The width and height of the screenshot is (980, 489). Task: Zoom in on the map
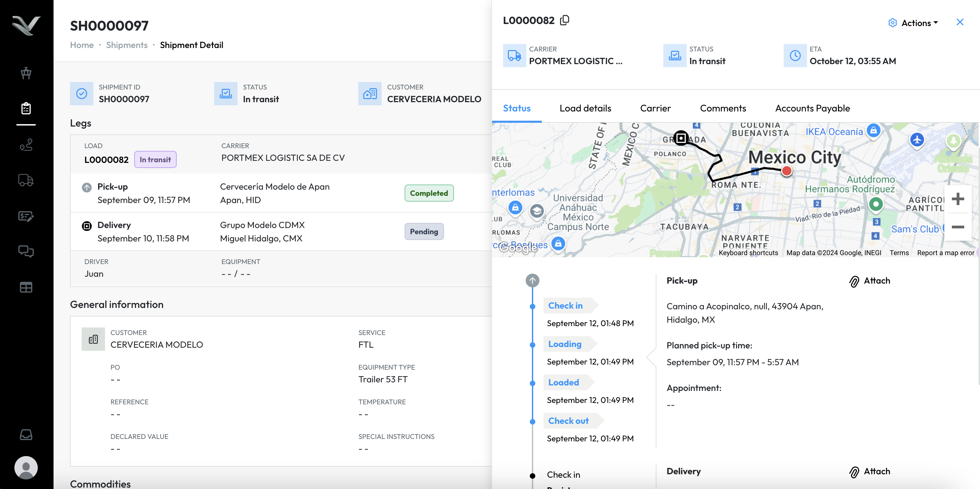tap(958, 199)
